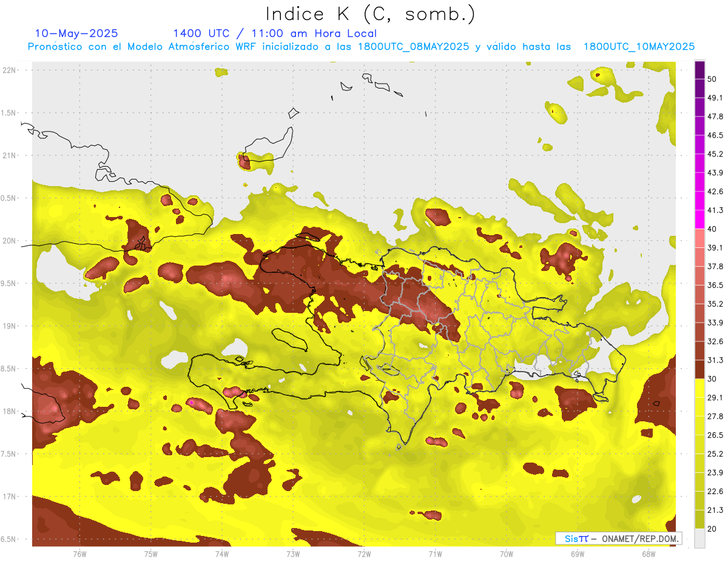Pick the gray swatch below 20

pos(699,538)
